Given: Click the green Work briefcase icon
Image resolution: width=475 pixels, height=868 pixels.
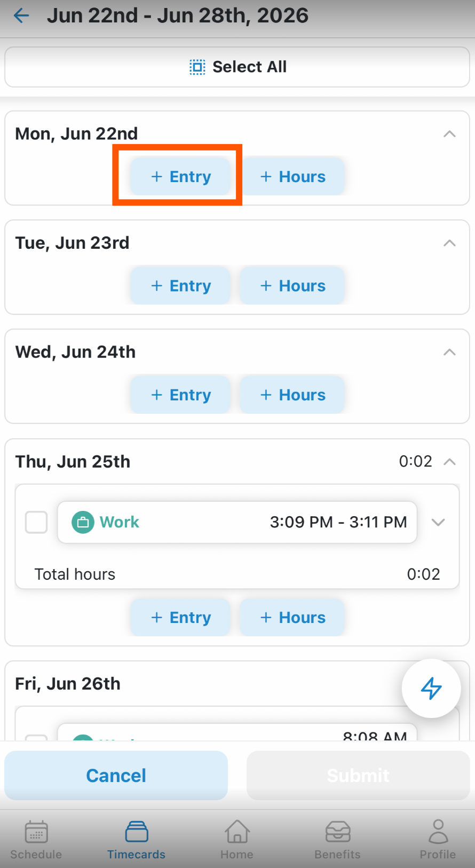Looking at the screenshot, I should tap(83, 522).
